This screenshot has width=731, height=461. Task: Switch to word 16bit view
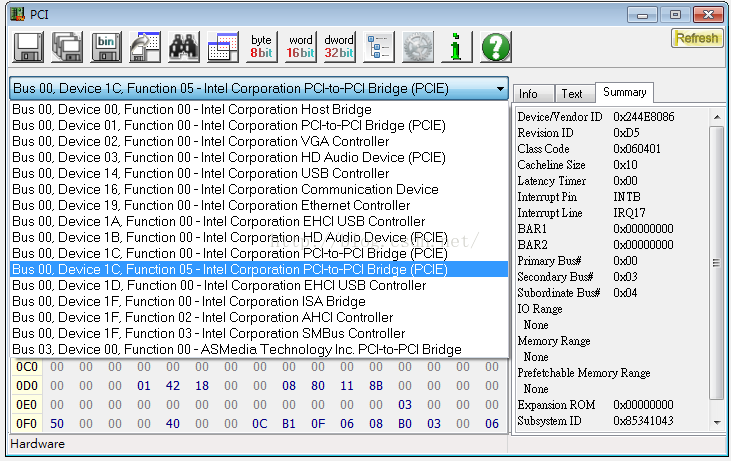pos(301,47)
